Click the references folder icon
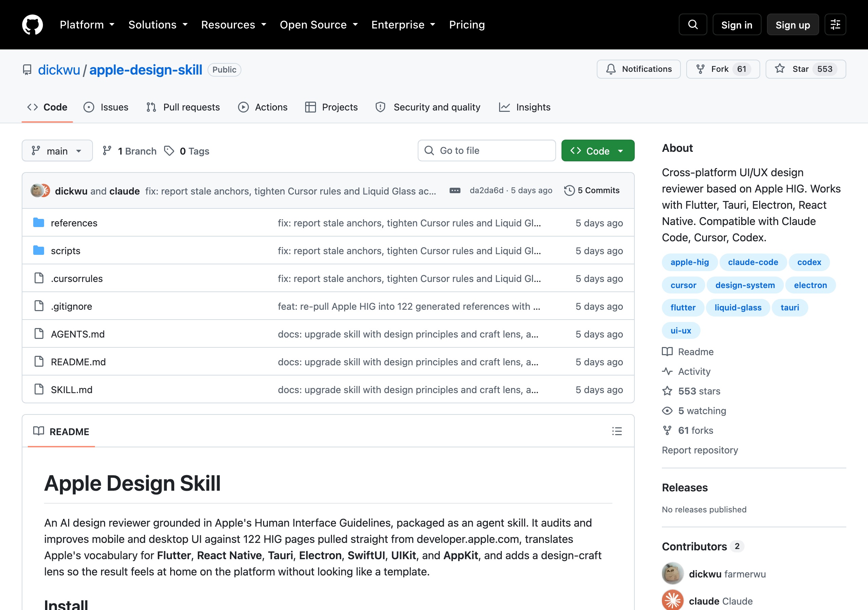The width and height of the screenshot is (868, 610). (x=39, y=223)
